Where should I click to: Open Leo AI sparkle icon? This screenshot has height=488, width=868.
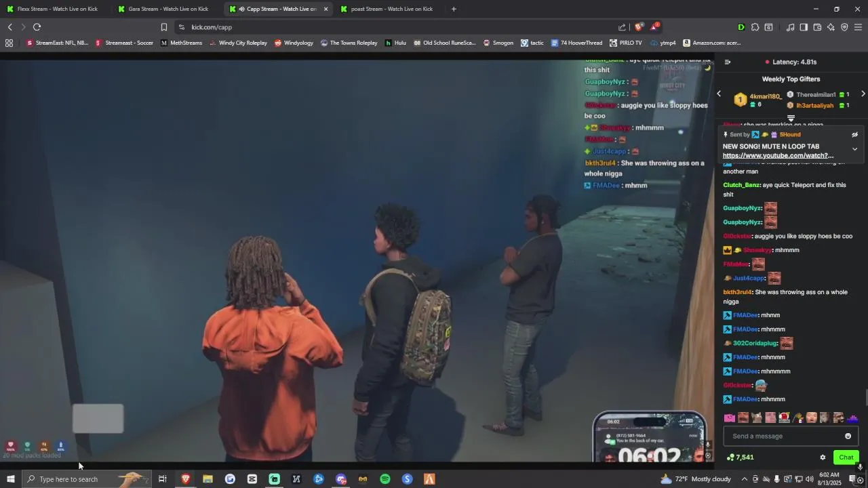831,27
